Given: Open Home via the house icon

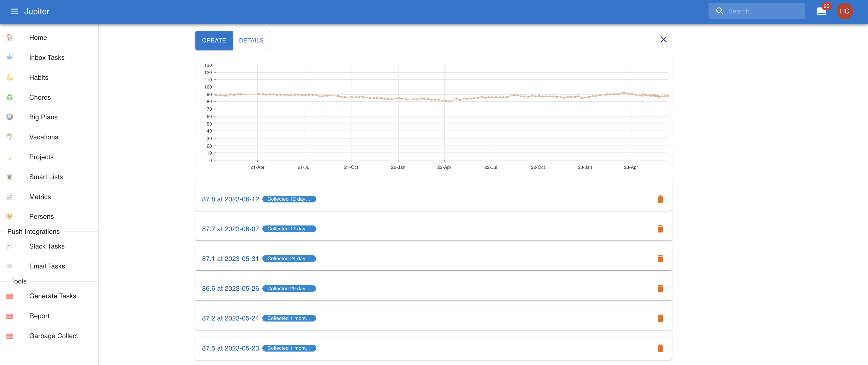Looking at the screenshot, I should pyautogui.click(x=10, y=38).
